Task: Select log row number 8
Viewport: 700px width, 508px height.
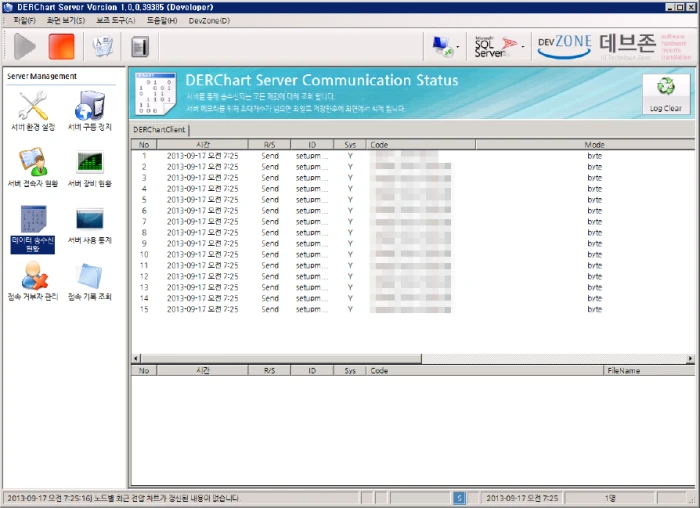Action: click(x=413, y=233)
